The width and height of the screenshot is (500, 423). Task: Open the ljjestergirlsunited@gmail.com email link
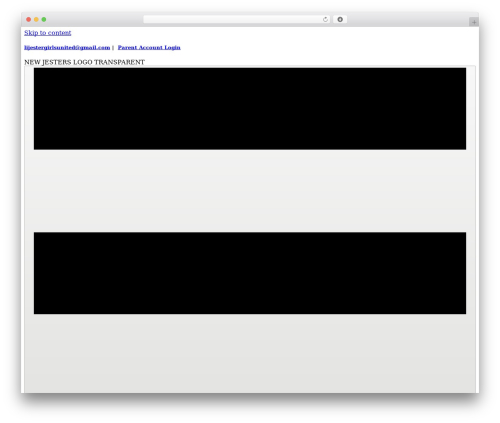pyautogui.click(x=67, y=48)
